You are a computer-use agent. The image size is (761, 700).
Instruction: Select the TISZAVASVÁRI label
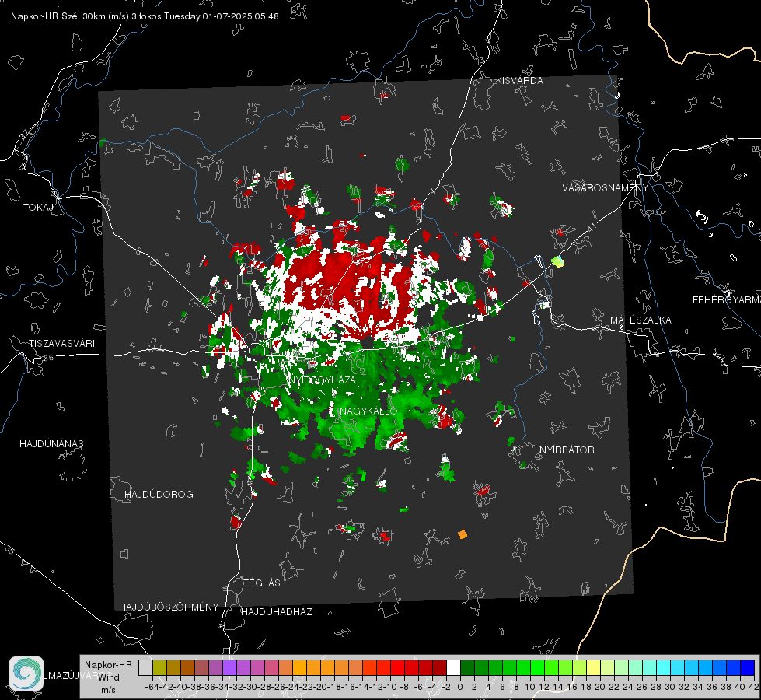coord(61,344)
